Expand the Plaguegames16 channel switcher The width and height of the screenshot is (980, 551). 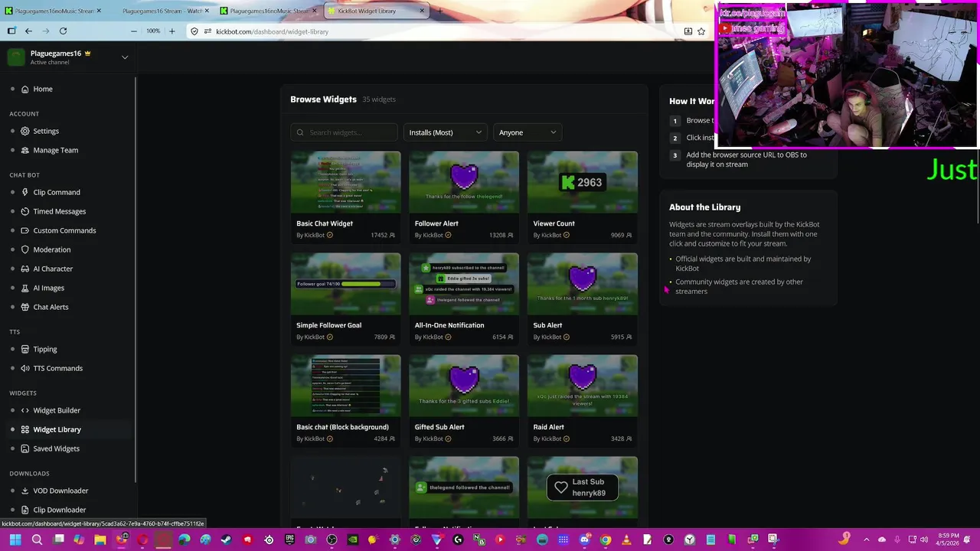point(125,57)
